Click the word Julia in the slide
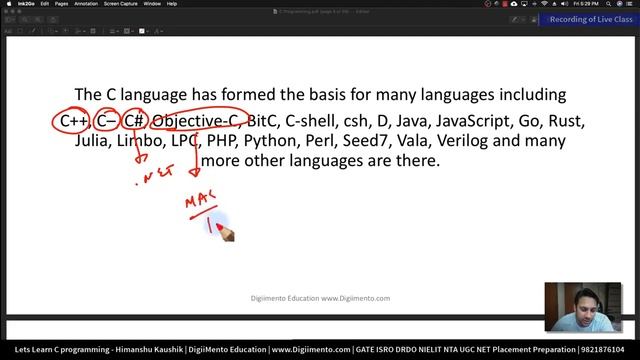The height and width of the screenshot is (360, 640). coord(91,141)
